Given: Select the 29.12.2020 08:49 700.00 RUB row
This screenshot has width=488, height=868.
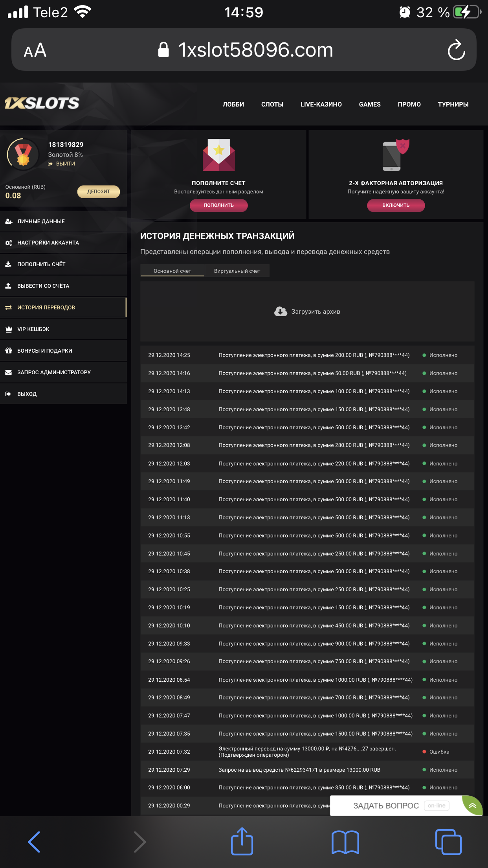Looking at the screenshot, I should coord(307,697).
